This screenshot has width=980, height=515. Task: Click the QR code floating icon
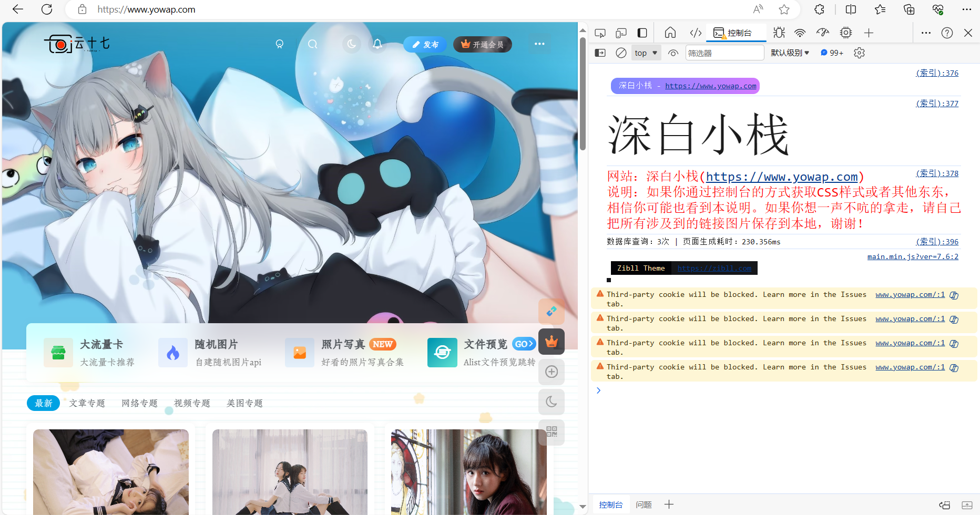[552, 432]
